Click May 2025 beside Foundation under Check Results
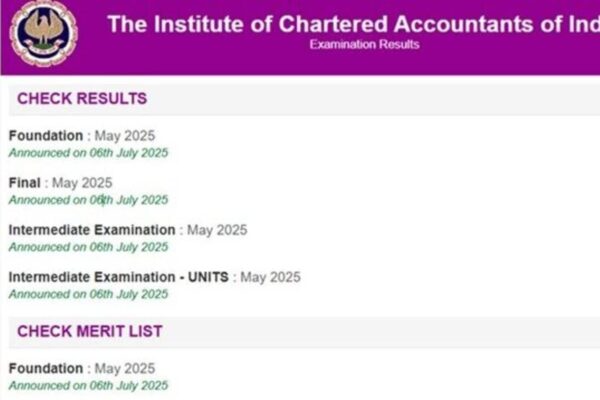Viewport: 600px width, 400px height. tap(125, 136)
